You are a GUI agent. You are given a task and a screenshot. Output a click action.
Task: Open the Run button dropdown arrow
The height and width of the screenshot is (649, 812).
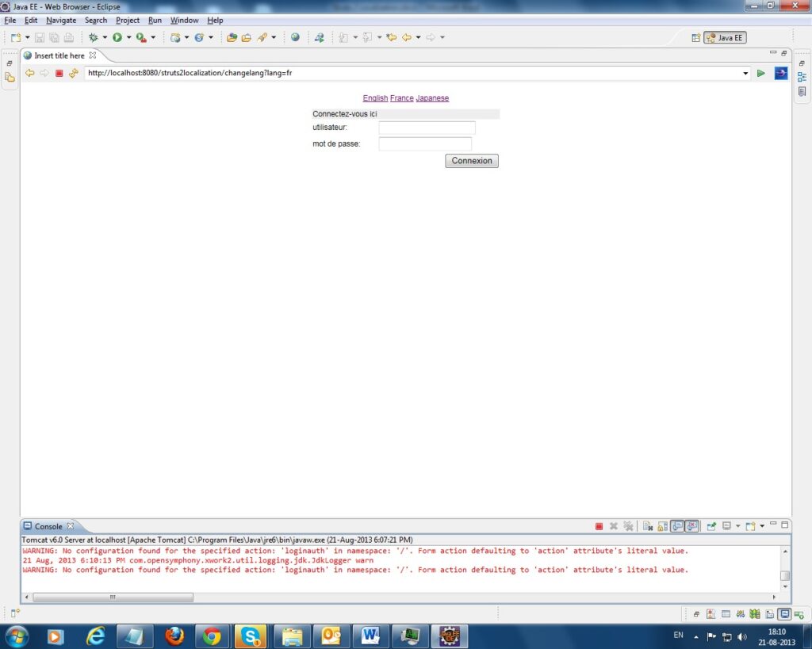pyautogui.click(x=128, y=37)
